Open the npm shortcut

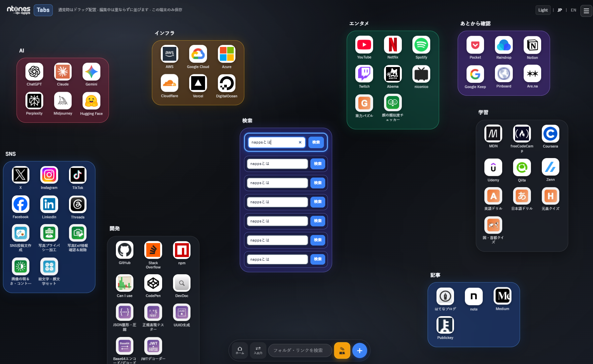182,250
